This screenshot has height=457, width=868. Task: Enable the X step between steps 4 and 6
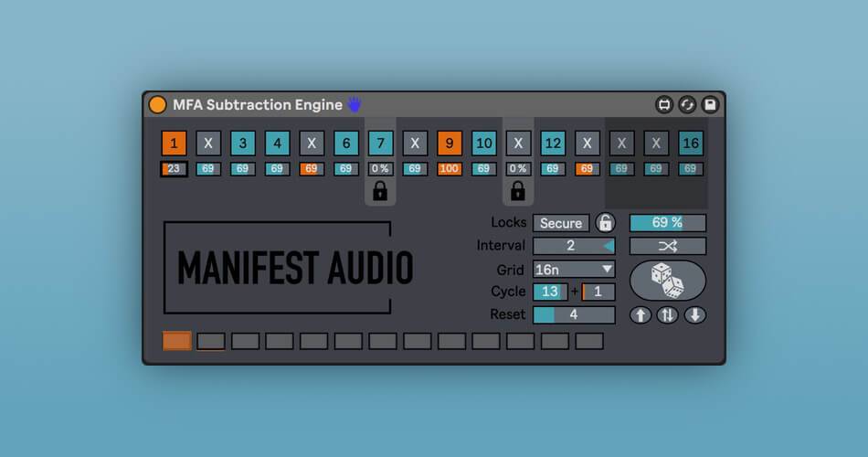(x=312, y=143)
